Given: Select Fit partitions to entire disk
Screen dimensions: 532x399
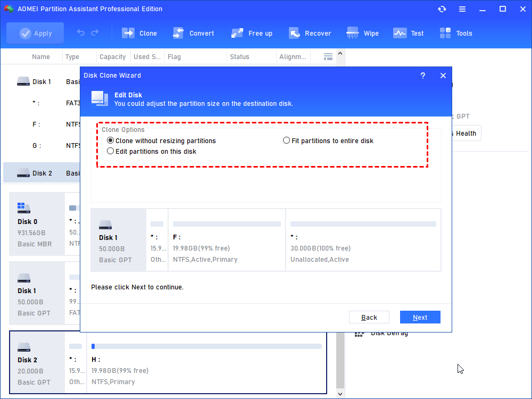Looking at the screenshot, I should tap(328, 140).
